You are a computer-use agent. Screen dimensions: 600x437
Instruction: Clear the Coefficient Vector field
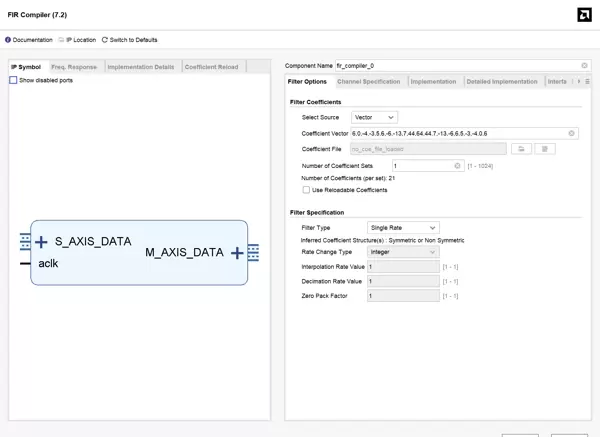[572, 133]
